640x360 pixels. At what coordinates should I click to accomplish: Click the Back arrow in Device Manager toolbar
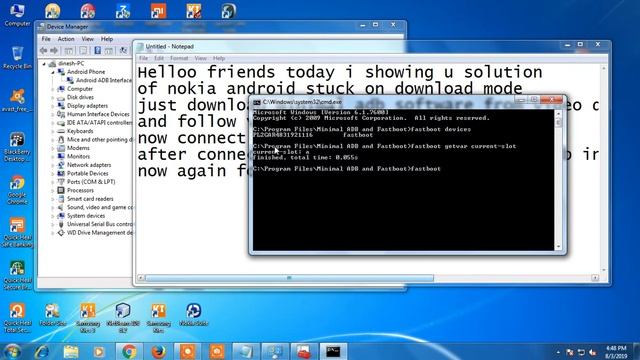tap(43, 51)
